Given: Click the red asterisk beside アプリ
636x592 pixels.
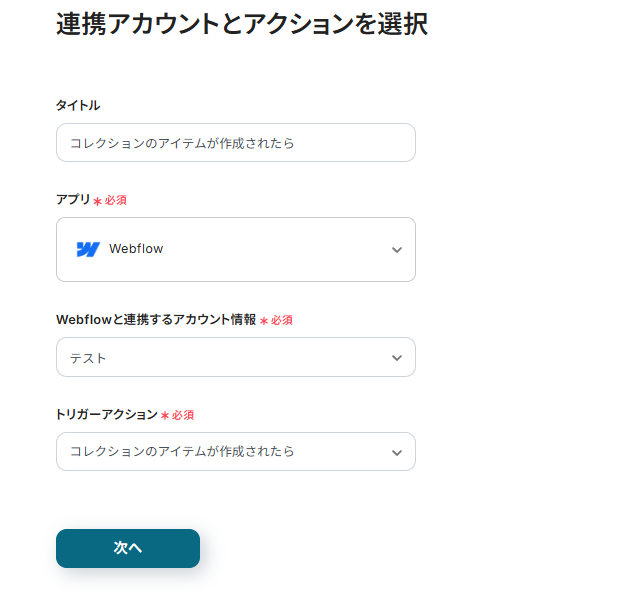Looking at the screenshot, I should point(97,201).
